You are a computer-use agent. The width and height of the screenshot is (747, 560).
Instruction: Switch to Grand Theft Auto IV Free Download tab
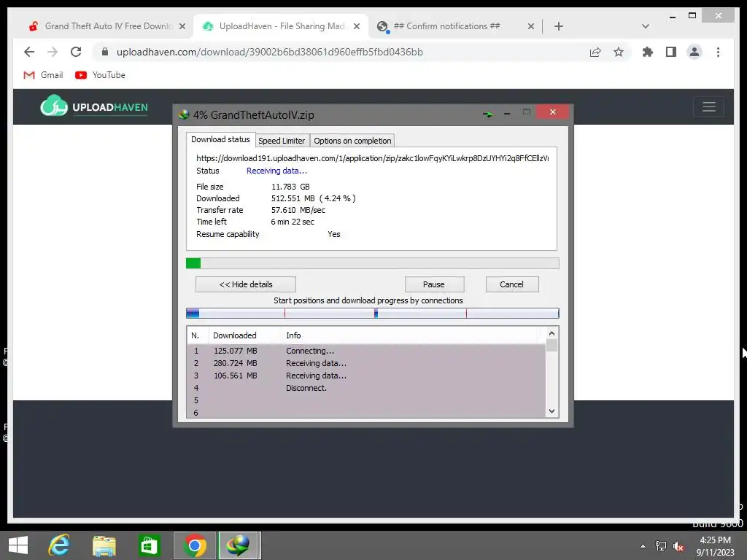(107, 26)
